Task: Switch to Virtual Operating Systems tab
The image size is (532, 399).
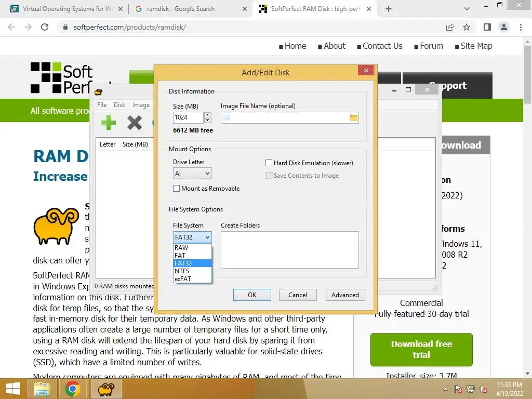Action: 66,9
